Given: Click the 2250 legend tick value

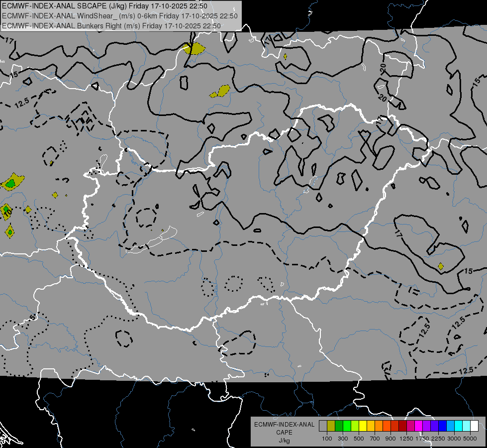Looking at the screenshot, I should [x=438, y=439].
